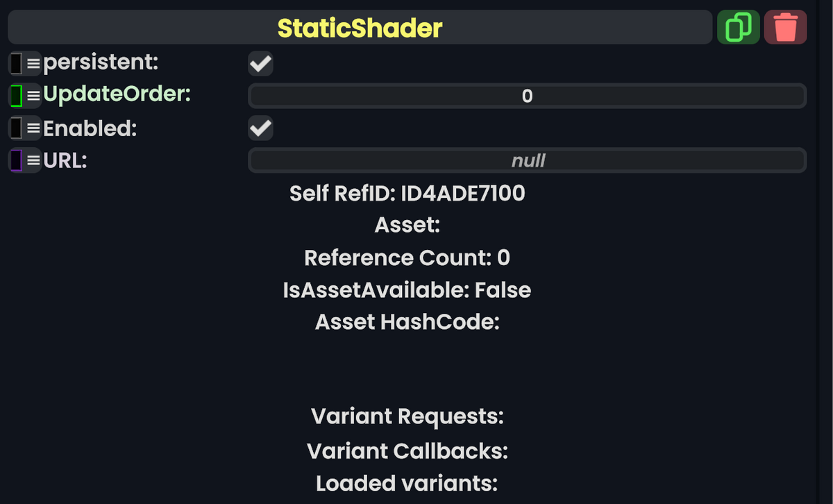Duplicate the StaticShader component

pyautogui.click(x=738, y=27)
